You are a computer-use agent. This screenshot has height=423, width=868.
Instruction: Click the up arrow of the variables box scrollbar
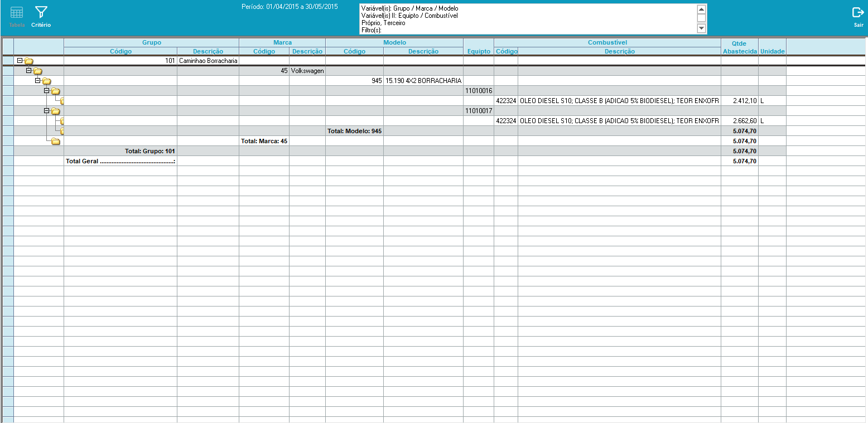pos(702,9)
